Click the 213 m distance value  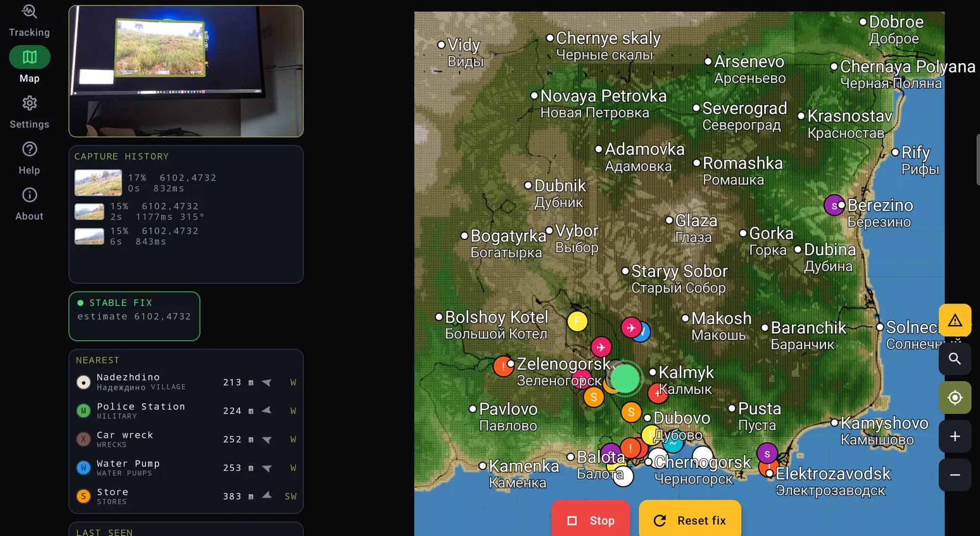(x=239, y=383)
